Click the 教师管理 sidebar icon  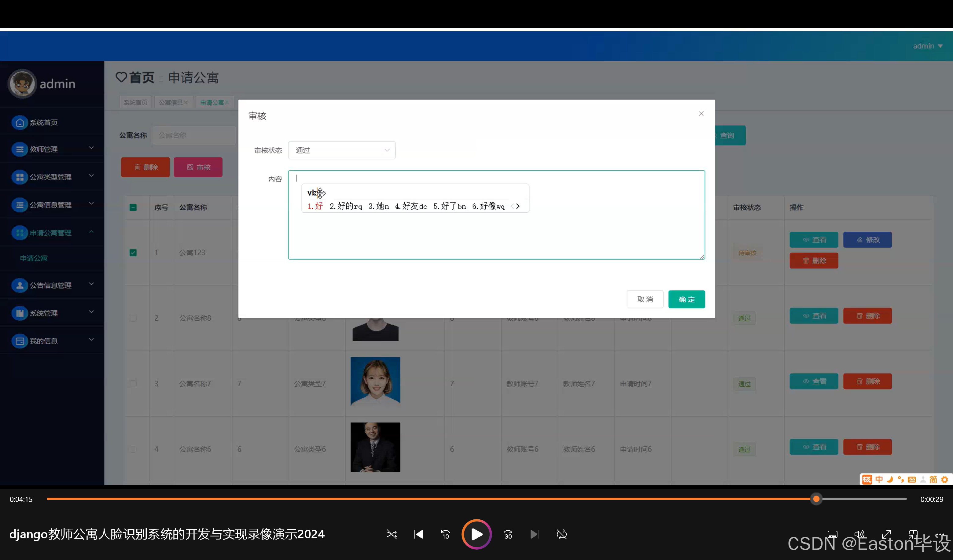point(20,149)
